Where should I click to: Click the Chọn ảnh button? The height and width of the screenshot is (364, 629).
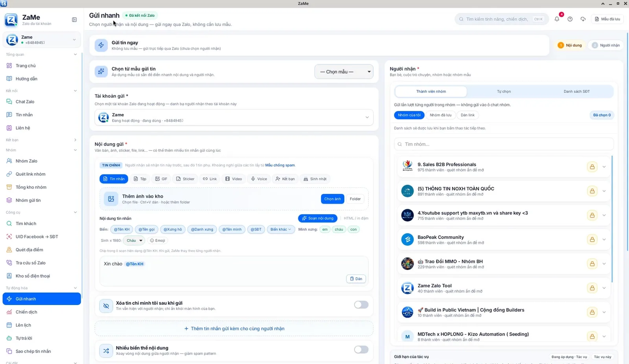333,199
